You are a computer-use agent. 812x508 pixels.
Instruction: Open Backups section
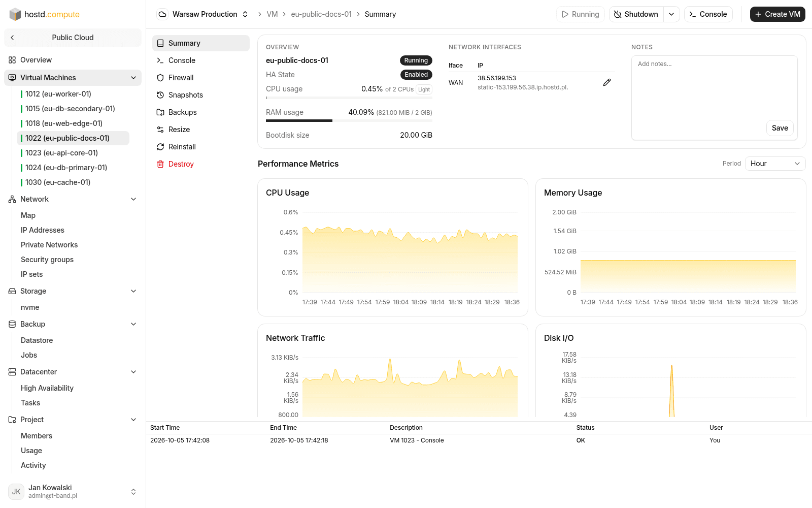[x=200, y=112]
